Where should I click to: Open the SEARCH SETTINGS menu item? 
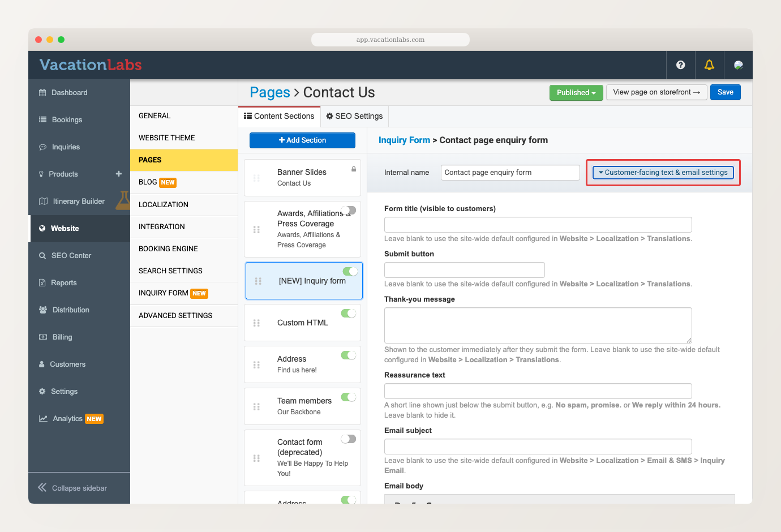click(184, 271)
